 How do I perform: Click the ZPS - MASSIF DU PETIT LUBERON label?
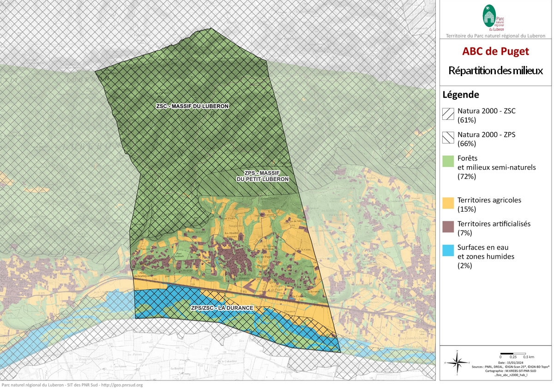[x=263, y=176]
